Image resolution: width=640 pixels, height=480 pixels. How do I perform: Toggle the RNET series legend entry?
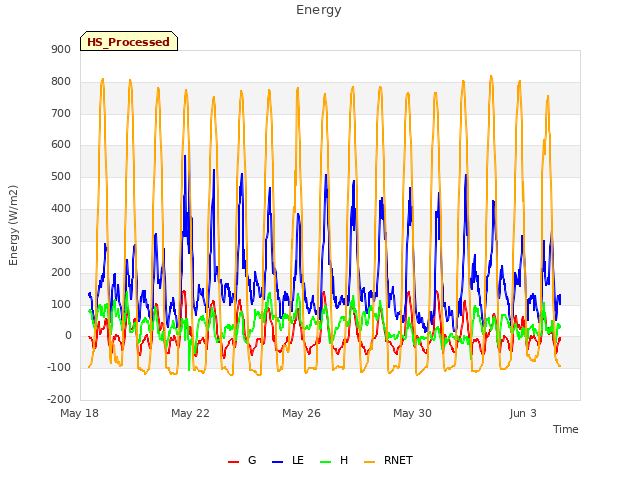(388, 460)
